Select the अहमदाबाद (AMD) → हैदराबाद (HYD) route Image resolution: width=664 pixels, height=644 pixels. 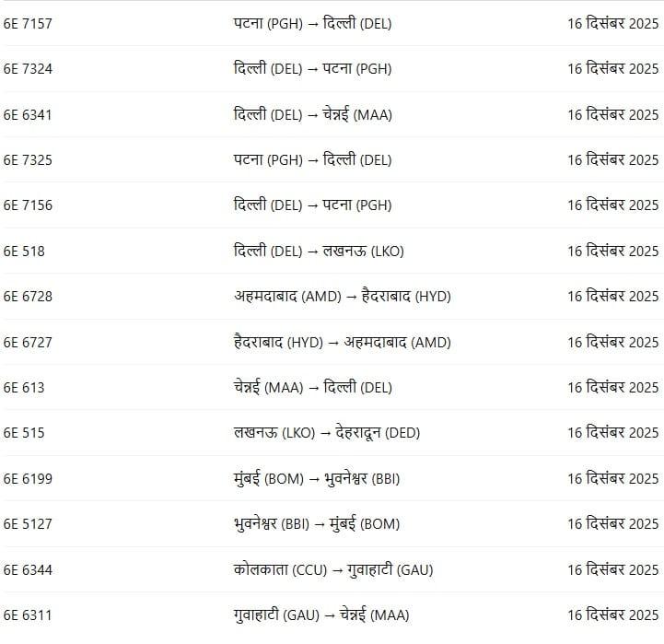tap(343, 297)
